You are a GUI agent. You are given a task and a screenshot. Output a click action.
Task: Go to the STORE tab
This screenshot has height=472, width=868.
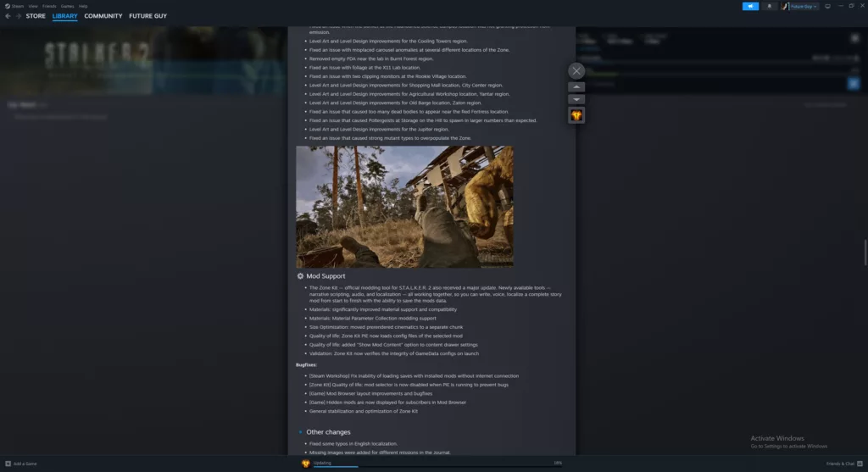point(36,16)
